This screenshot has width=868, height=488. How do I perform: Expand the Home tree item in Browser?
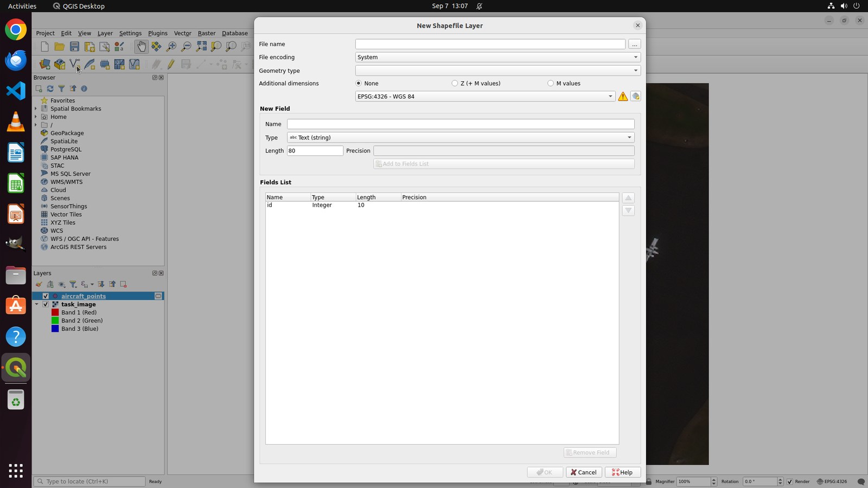(x=36, y=117)
